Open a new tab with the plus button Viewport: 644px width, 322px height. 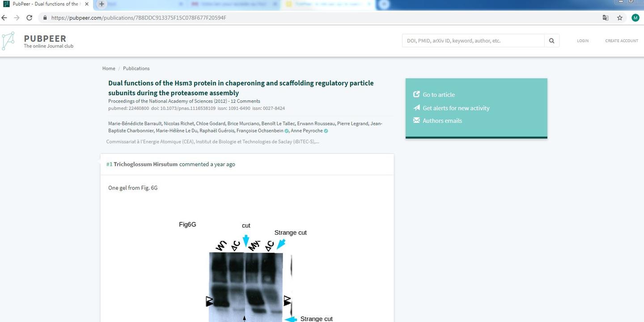(x=101, y=4)
